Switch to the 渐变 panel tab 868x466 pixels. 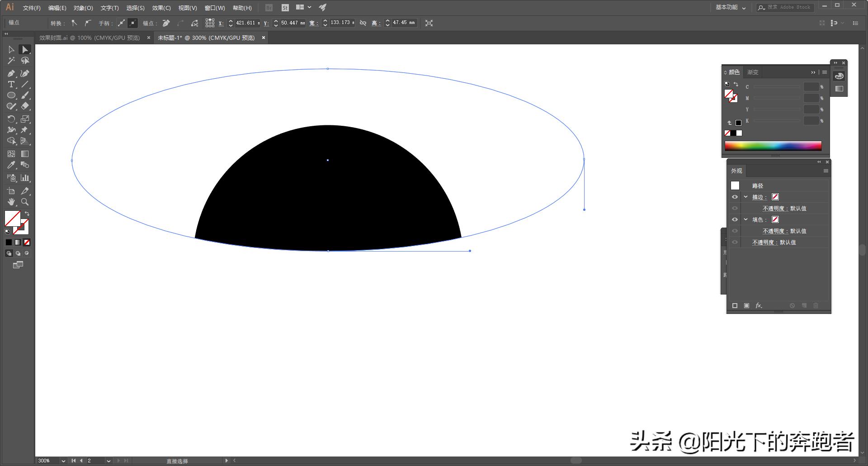click(753, 72)
